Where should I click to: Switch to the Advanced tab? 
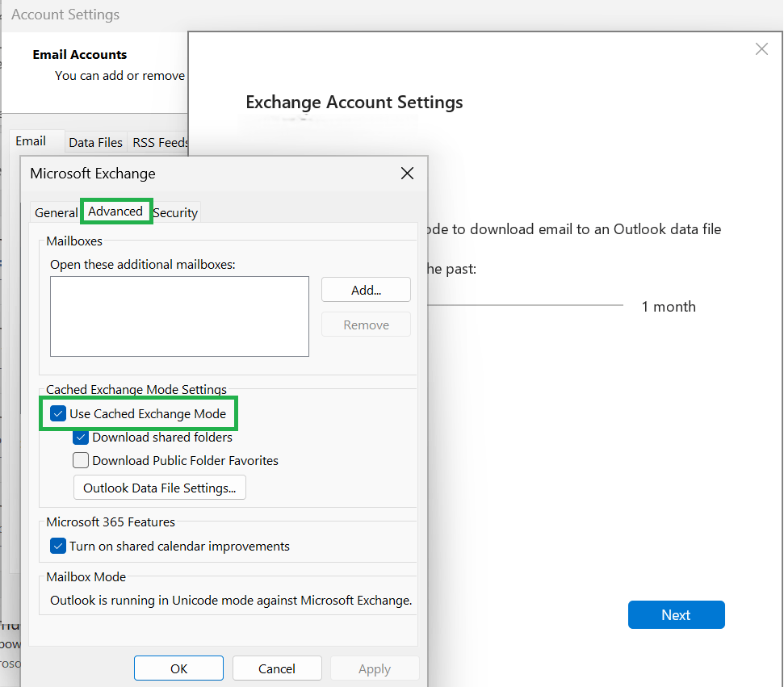click(x=115, y=211)
